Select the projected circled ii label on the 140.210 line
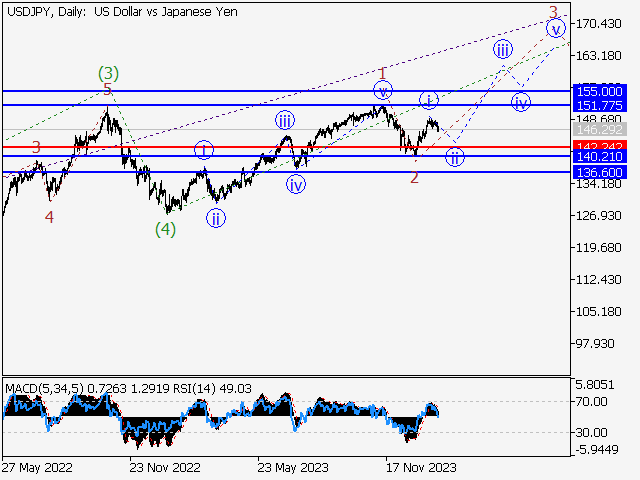The height and width of the screenshot is (480, 640). click(455, 157)
